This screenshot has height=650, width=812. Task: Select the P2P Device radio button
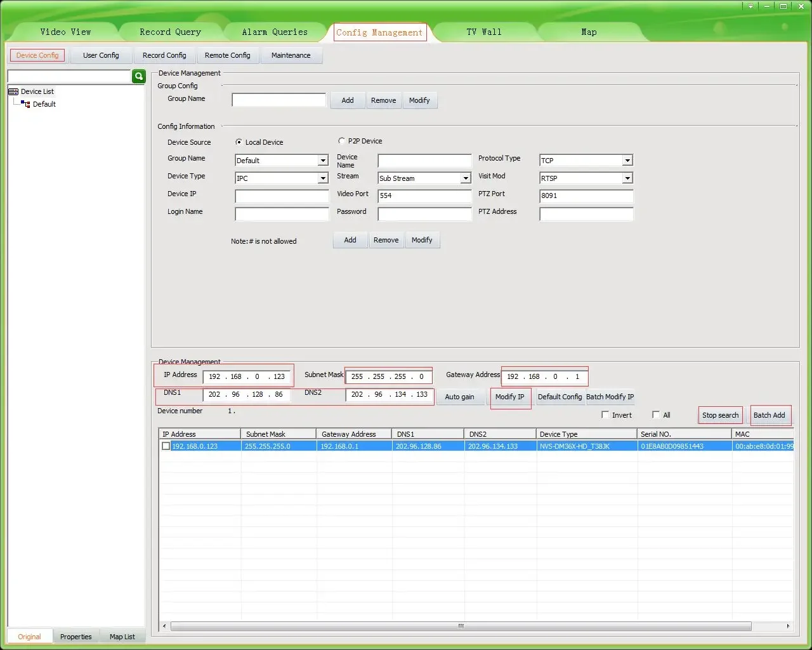coord(342,141)
